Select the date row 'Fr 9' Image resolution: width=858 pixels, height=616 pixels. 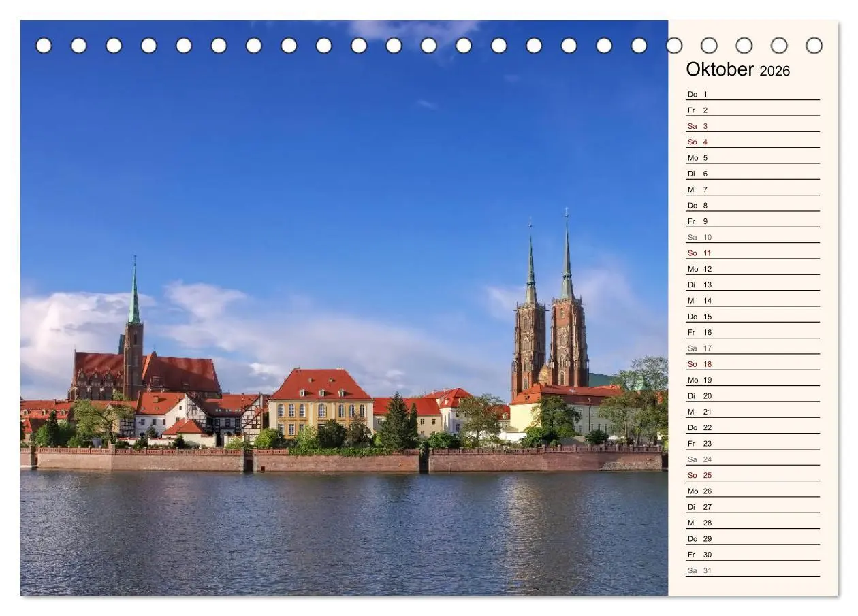coord(752,221)
